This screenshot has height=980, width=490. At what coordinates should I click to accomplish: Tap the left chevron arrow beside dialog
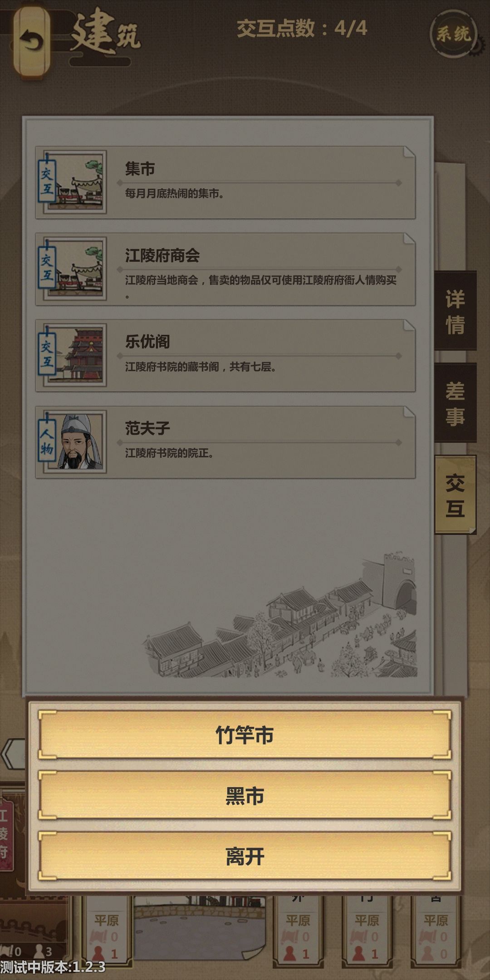[13, 755]
